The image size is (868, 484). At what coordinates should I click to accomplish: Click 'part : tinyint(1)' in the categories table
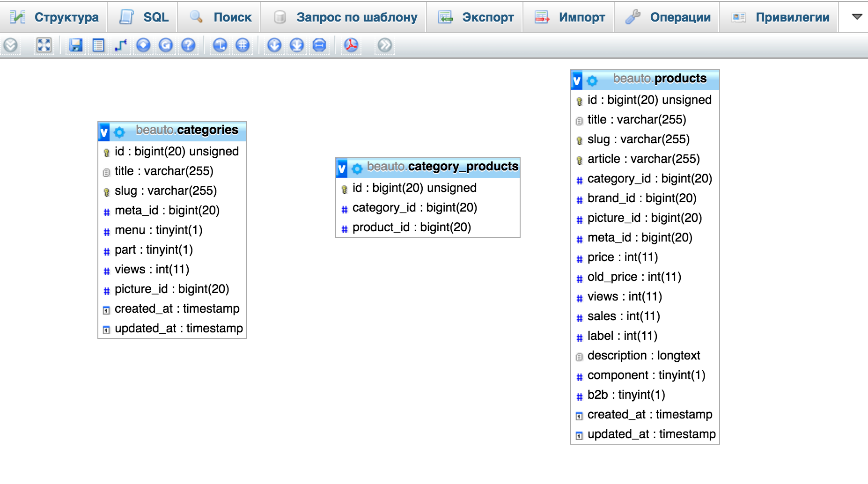pos(172,250)
